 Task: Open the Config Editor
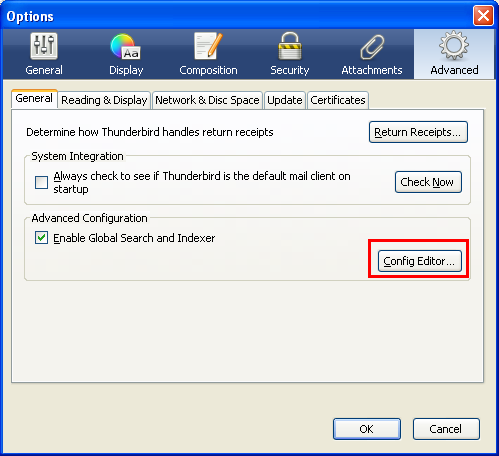(x=420, y=261)
